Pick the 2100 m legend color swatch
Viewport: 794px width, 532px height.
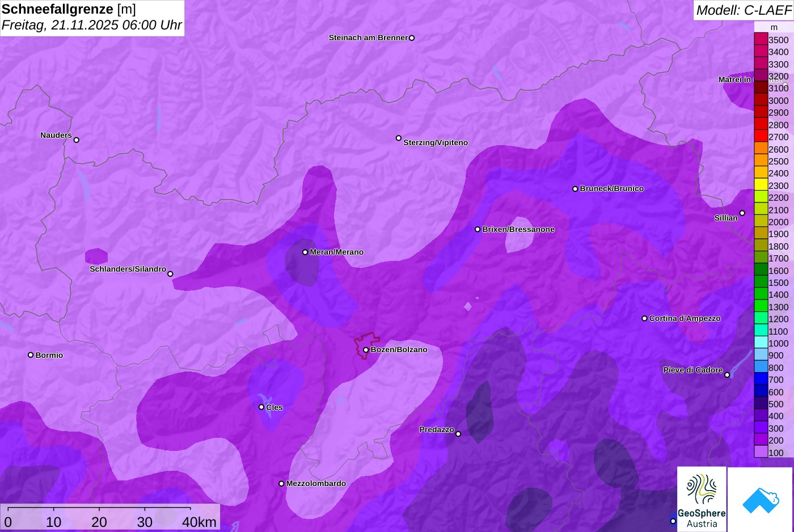(x=761, y=209)
